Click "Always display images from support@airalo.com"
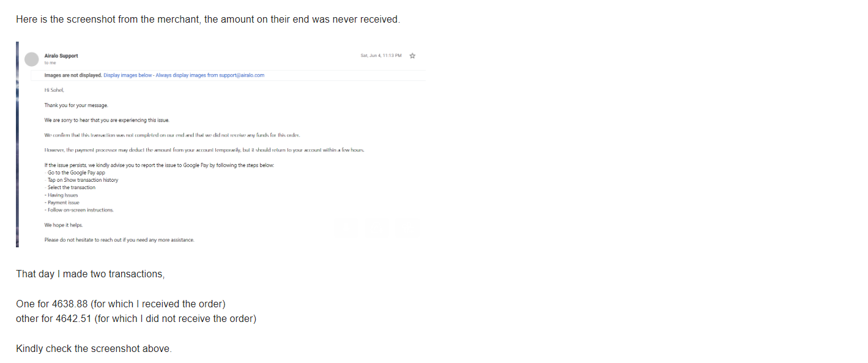 click(x=210, y=75)
